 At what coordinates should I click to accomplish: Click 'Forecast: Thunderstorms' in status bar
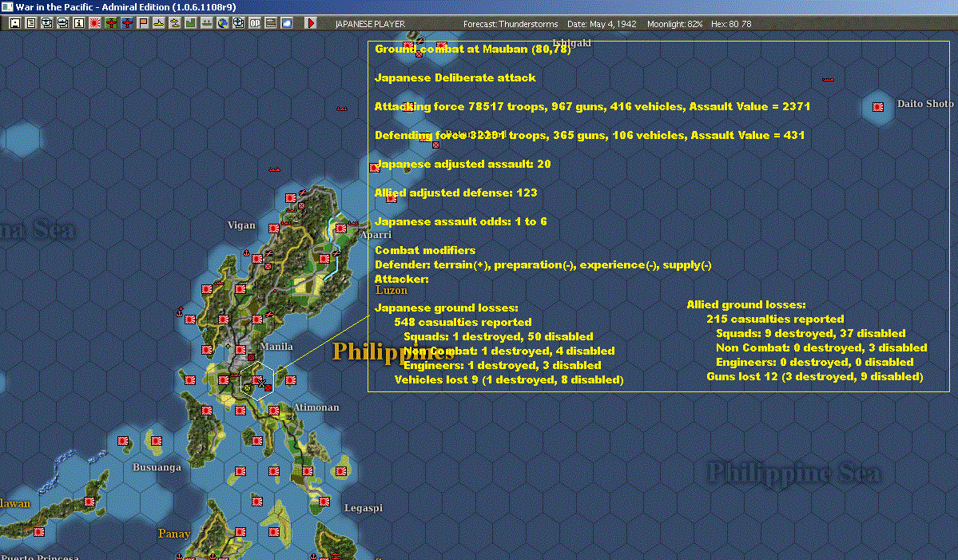click(x=511, y=24)
